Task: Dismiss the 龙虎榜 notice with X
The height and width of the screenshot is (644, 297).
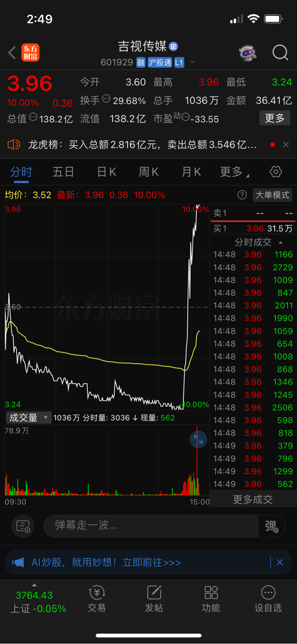Action: (286, 144)
